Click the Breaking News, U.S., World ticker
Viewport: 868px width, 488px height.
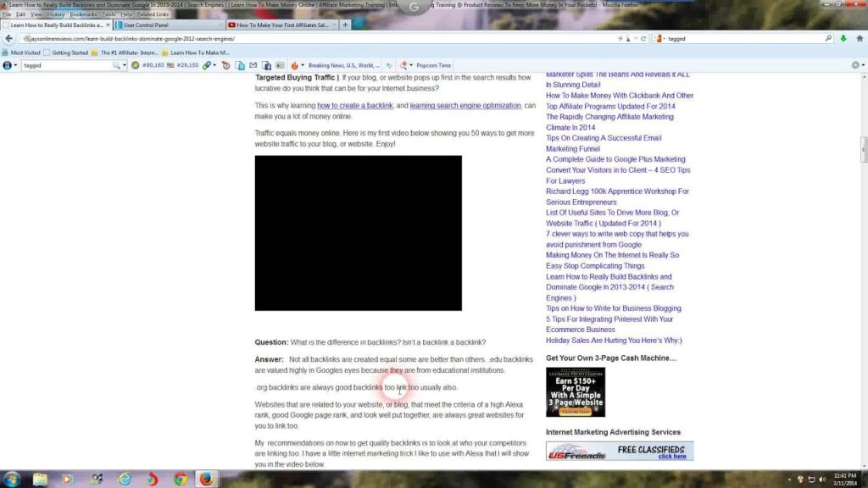point(344,65)
